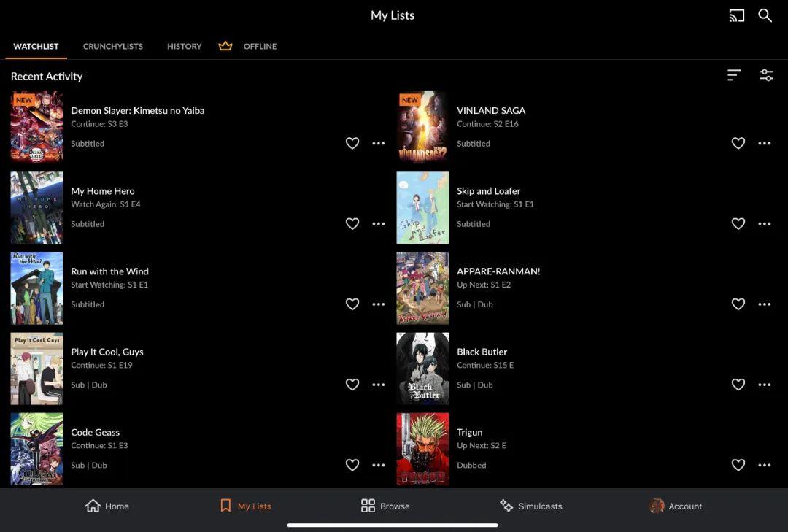Open Simulcasts from the bottom bar
Screen dimensions: 788x532
pos(530,505)
